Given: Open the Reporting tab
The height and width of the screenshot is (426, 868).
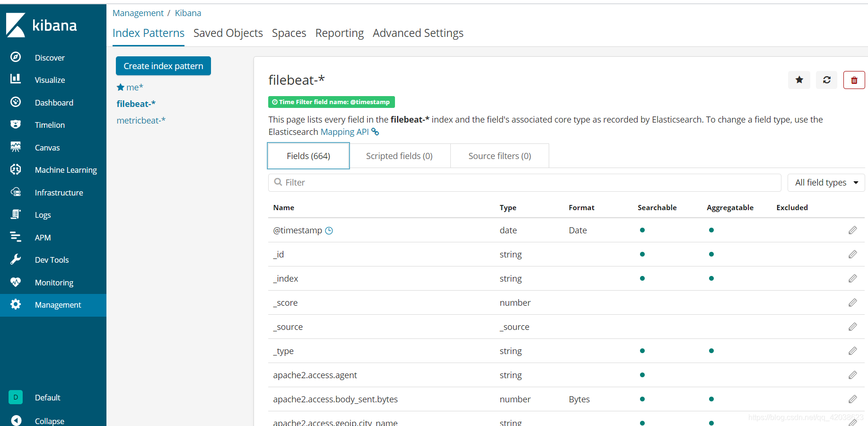Looking at the screenshot, I should click(340, 33).
